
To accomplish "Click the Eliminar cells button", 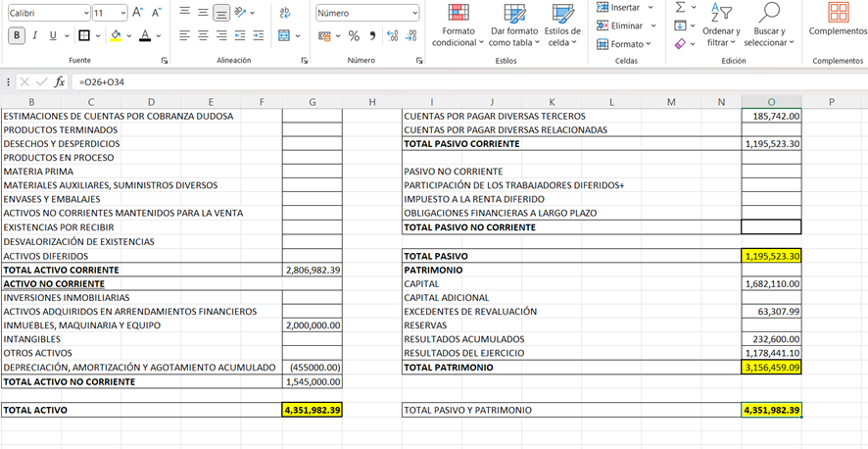I will click(x=620, y=25).
